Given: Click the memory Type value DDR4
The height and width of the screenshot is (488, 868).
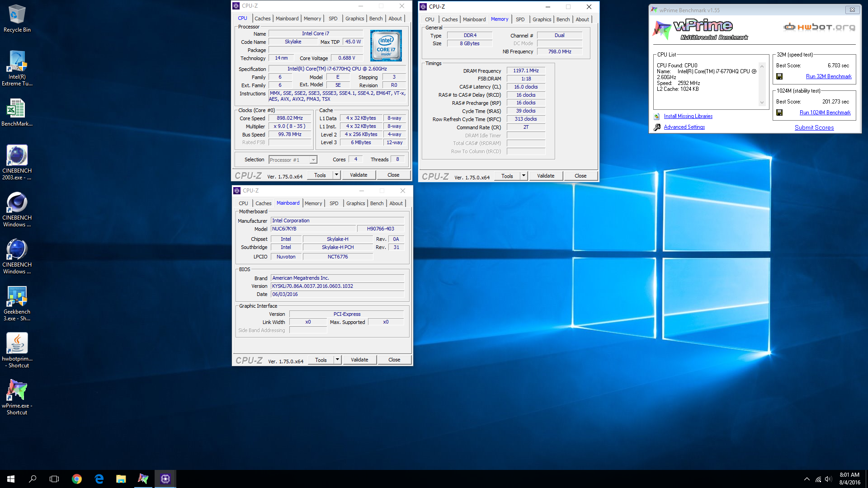Looking at the screenshot, I should [x=470, y=35].
